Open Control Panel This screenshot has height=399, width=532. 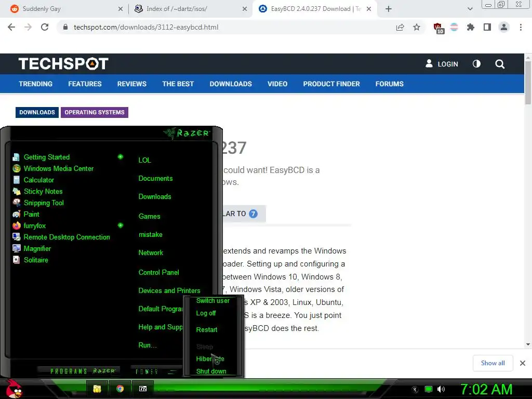(x=158, y=272)
